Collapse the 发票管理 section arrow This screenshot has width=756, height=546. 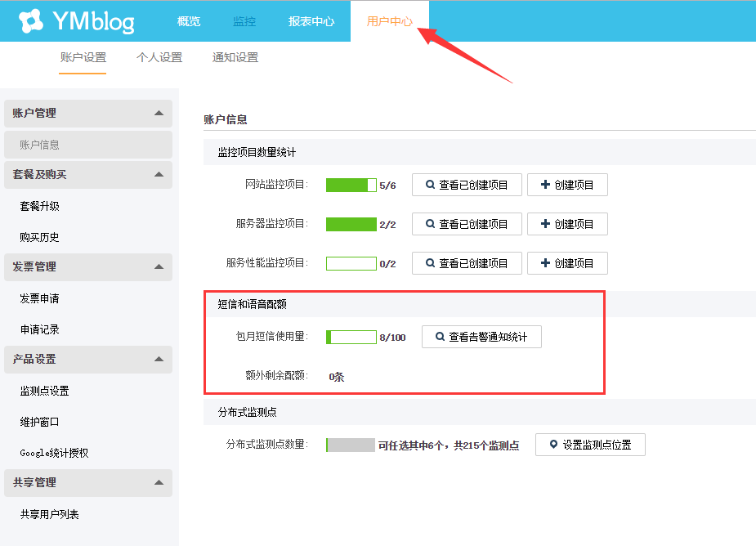click(x=159, y=266)
